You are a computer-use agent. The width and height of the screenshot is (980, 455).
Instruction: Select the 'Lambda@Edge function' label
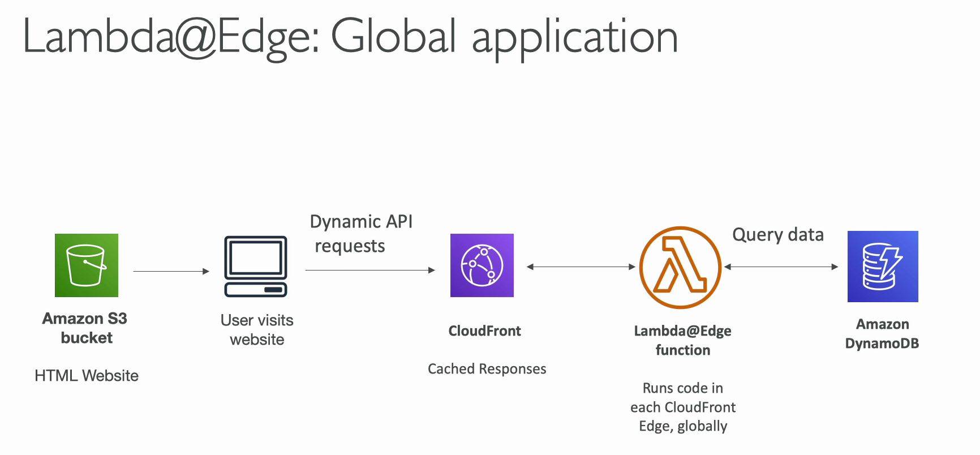click(x=682, y=340)
